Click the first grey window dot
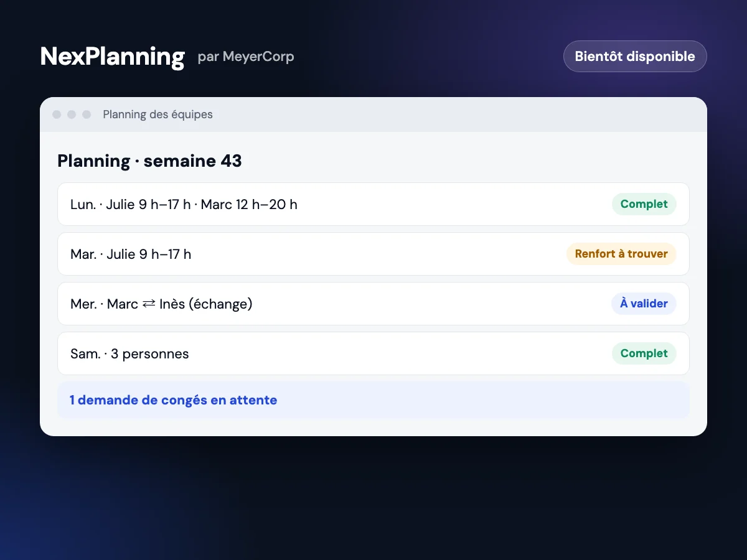The width and height of the screenshot is (747, 560). point(57,114)
